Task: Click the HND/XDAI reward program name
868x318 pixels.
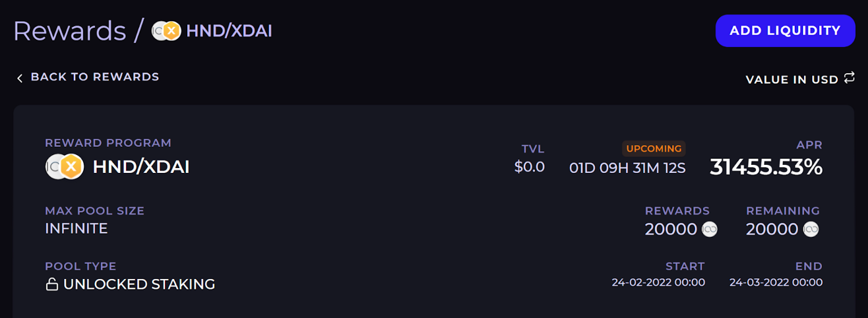Action: tap(141, 167)
